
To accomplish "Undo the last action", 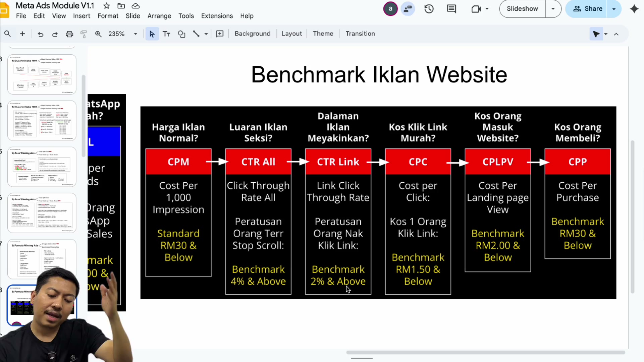I will (x=41, y=34).
